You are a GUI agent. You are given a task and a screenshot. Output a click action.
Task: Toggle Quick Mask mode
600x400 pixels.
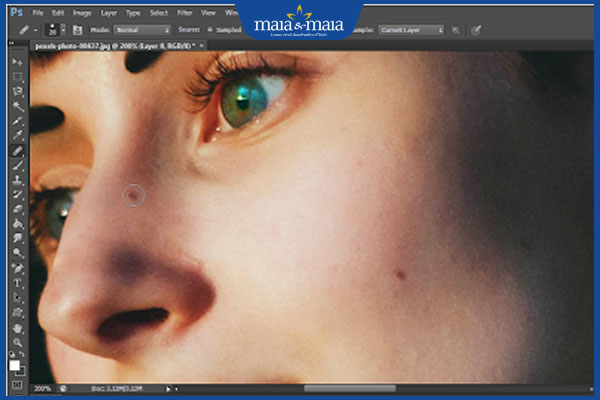[x=17, y=385]
